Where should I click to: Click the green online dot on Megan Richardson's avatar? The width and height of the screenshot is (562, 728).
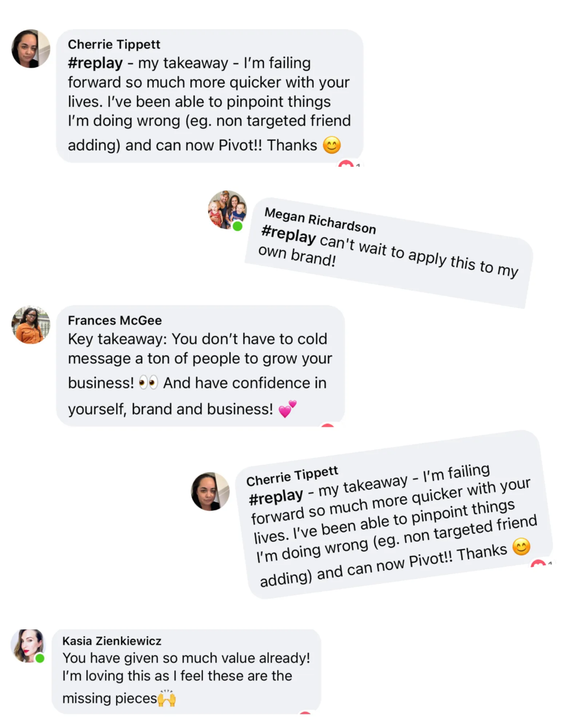tap(238, 226)
